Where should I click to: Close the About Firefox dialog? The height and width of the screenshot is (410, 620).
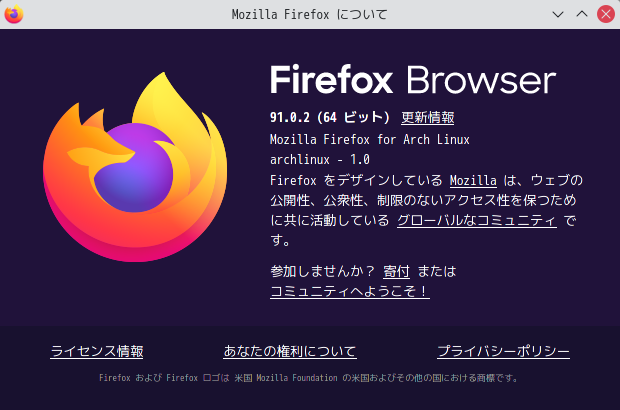click(x=606, y=14)
